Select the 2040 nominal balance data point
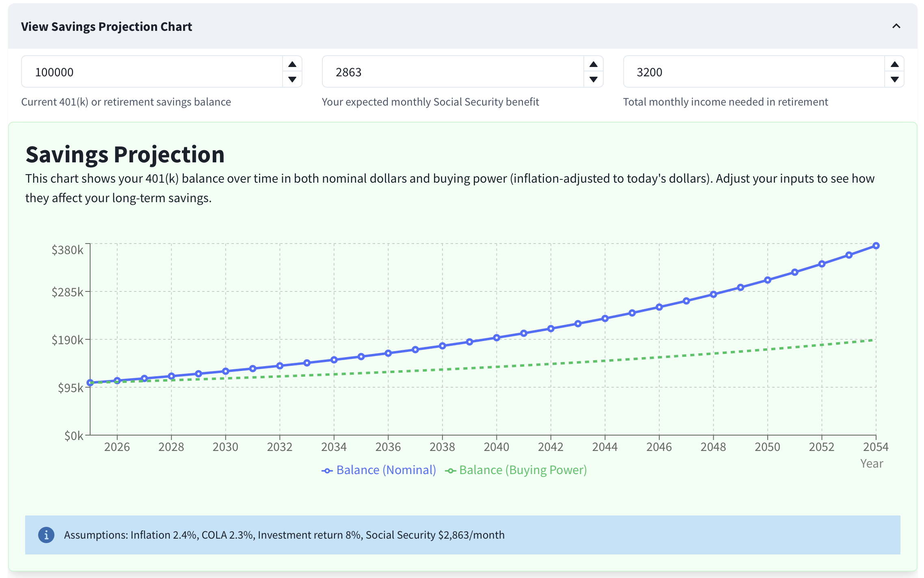The image size is (924, 578). [497, 338]
